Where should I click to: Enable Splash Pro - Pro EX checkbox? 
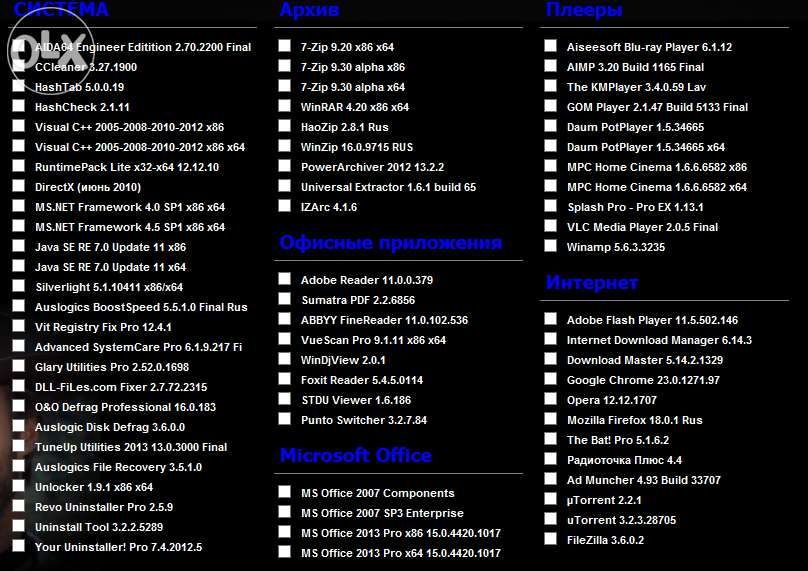[550, 206]
